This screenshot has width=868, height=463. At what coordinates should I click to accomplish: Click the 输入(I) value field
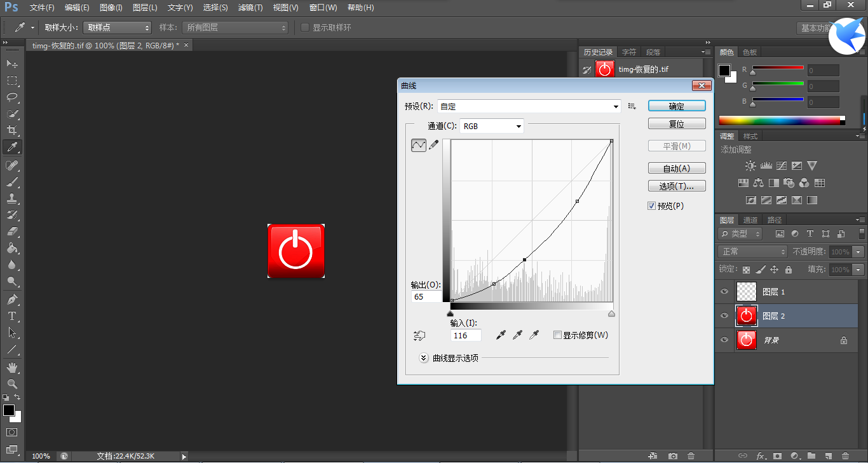[x=466, y=335]
